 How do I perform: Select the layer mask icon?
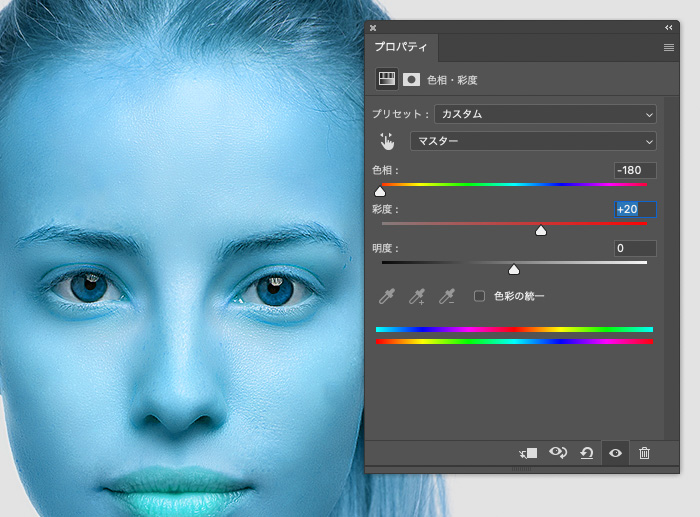click(x=411, y=79)
